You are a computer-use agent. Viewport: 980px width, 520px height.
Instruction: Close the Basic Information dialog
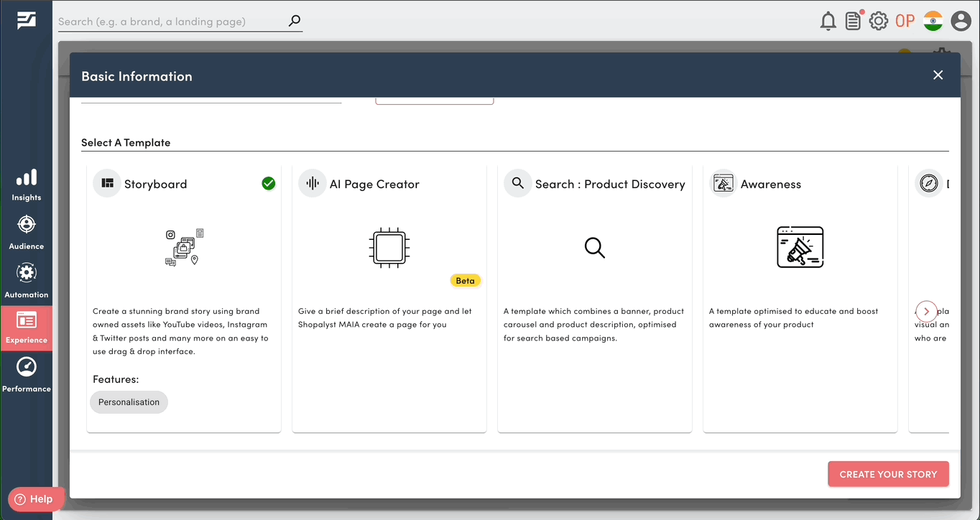pos(938,75)
